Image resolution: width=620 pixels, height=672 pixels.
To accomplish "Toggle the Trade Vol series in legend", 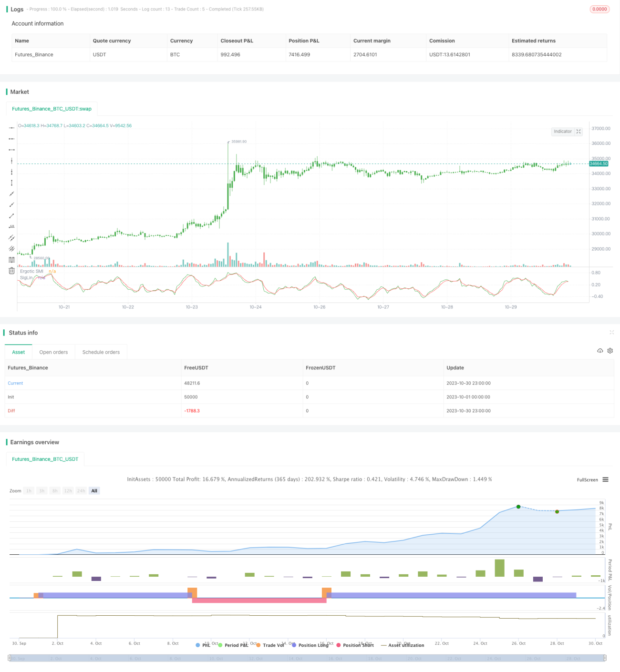I will coord(270,645).
